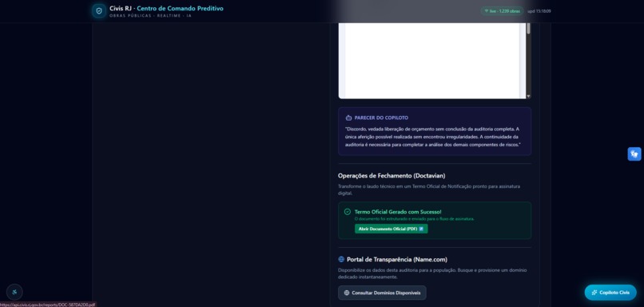Click 'Portal de Transparência (Name.com)' heading
The height and width of the screenshot is (307, 644).
coord(397,260)
